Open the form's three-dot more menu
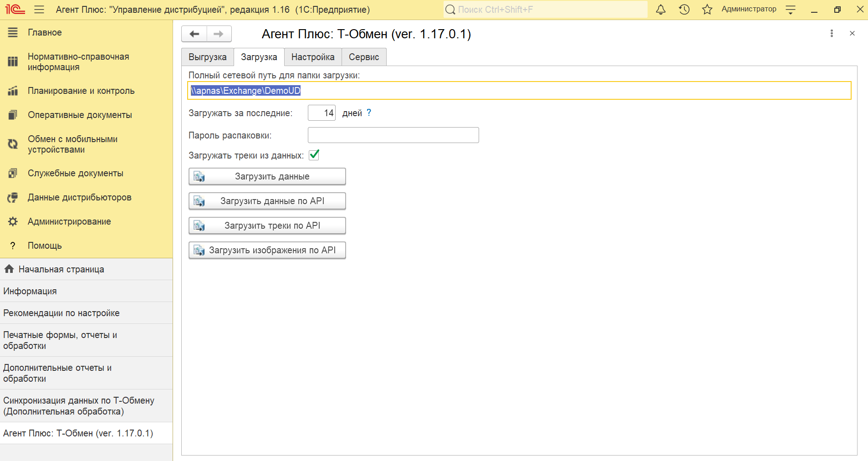This screenshot has width=868, height=461. pyautogui.click(x=832, y=33)
